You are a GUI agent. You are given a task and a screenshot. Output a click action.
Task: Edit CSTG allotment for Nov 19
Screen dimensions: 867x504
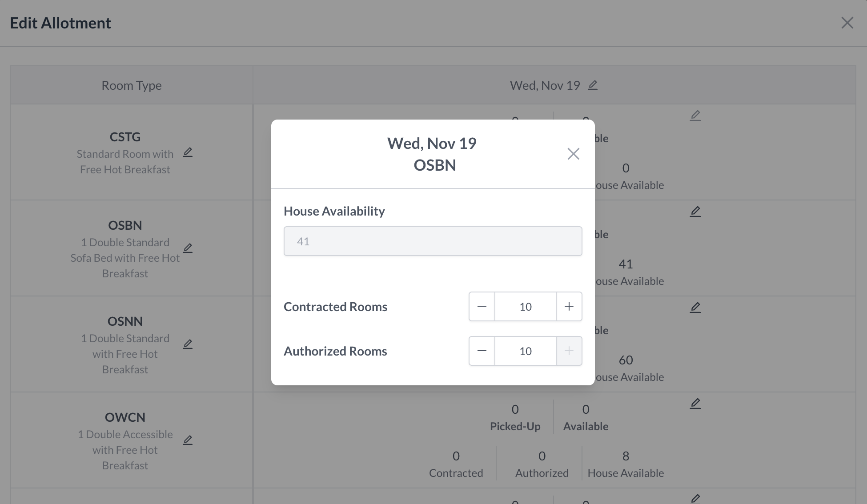coord(695,116)
